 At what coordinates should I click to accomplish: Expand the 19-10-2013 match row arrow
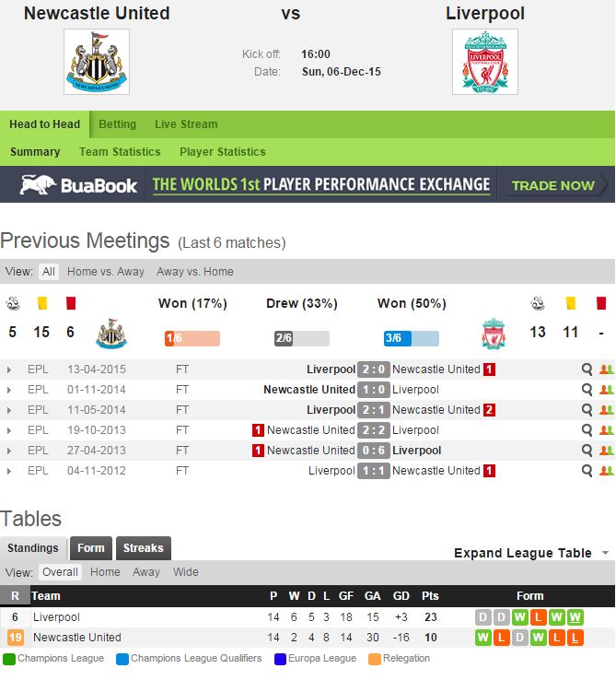pos(9,430)
